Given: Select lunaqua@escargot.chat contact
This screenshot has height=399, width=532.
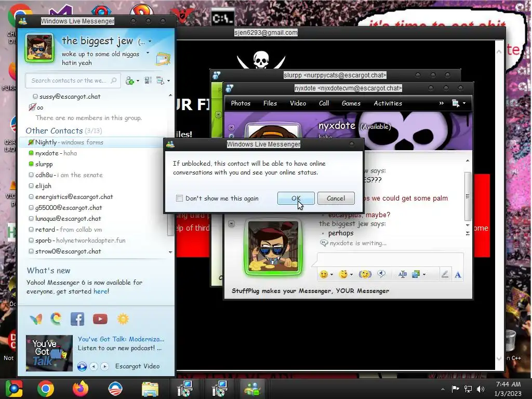Looking at the screenshot, I should click(x=91, y=219).
